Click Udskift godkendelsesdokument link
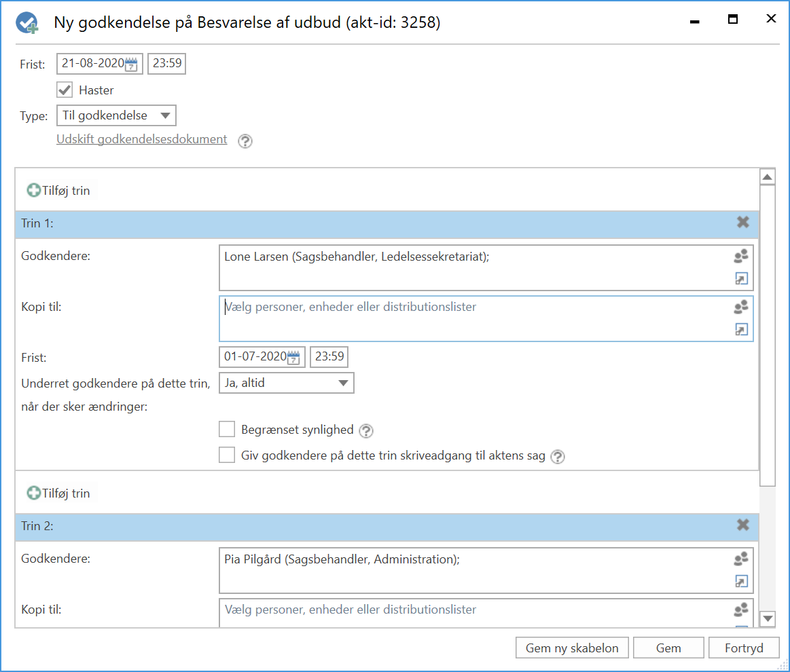 pyautogui.click(x=141, y=139)
